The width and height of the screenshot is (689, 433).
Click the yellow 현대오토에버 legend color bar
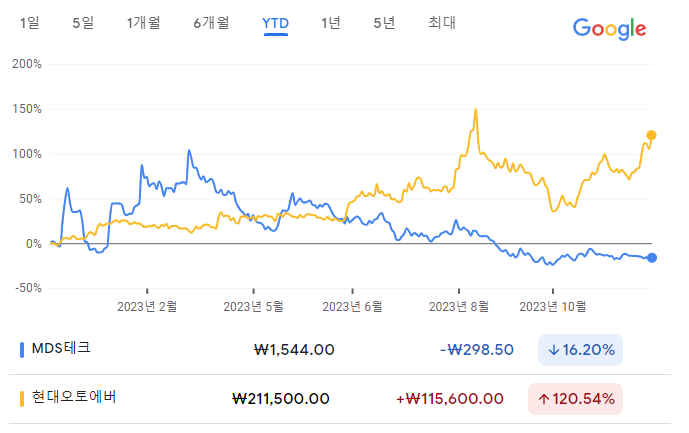(x=22, y=399)
